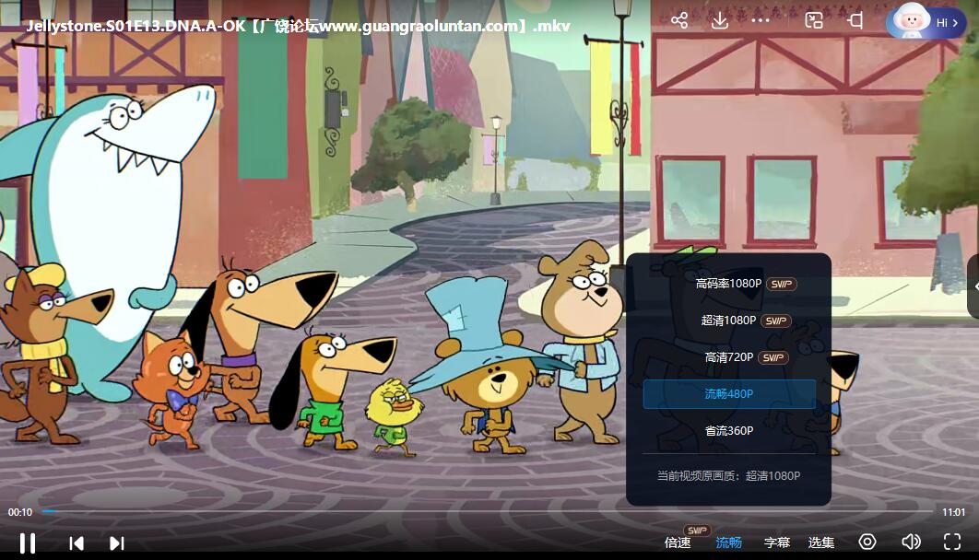
Task: Enable picture-in-picture mini player mode
Action: point(814,20)
